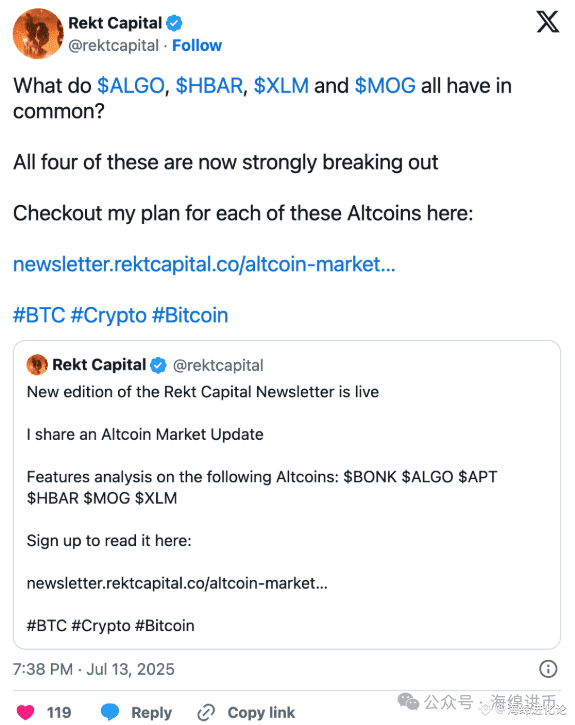Click the verified badge beside Rekt Capital
Screen dimensions: 575x725
point(174,23)
